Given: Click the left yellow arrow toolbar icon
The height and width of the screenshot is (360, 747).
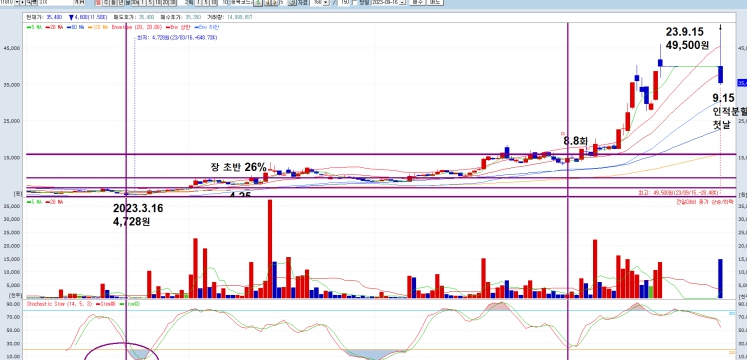Looking at the screenshot, I should (267, 2).
